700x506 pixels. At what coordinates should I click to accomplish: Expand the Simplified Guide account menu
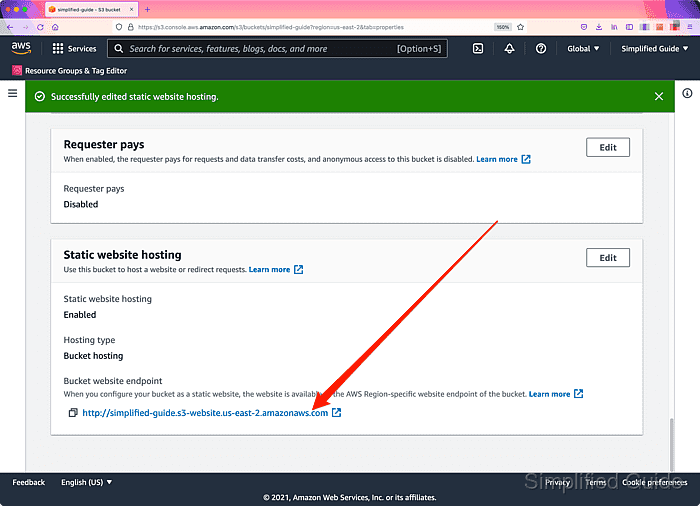[x=654, y=49]
